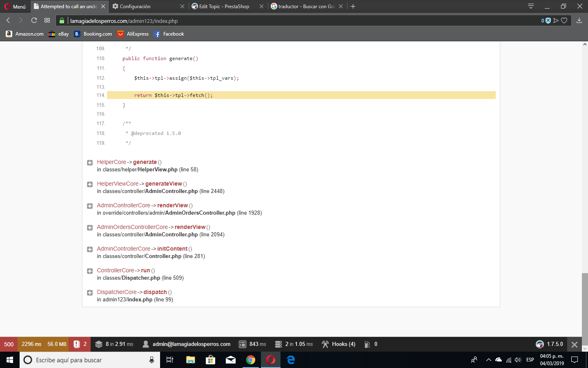The height and width of the screenshot is (368, 588).
Task: Expand the HelperCore generate stack frame
Action: 90,163
